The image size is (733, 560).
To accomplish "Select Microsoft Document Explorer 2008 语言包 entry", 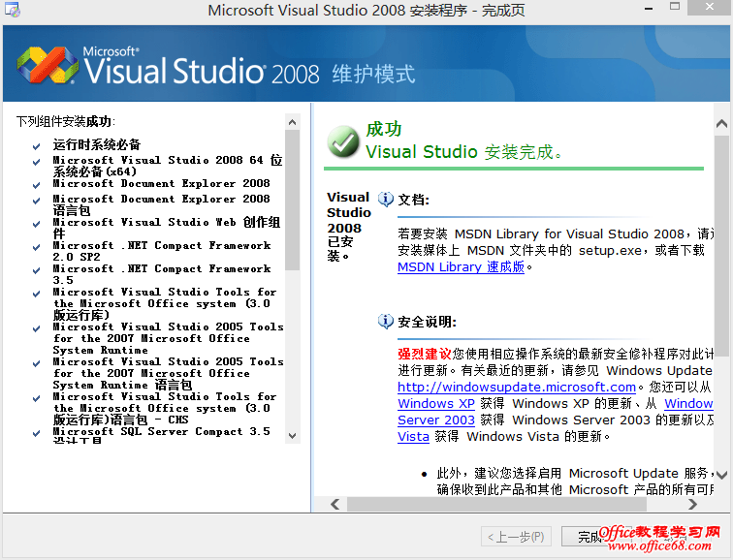I will point(161,204).
